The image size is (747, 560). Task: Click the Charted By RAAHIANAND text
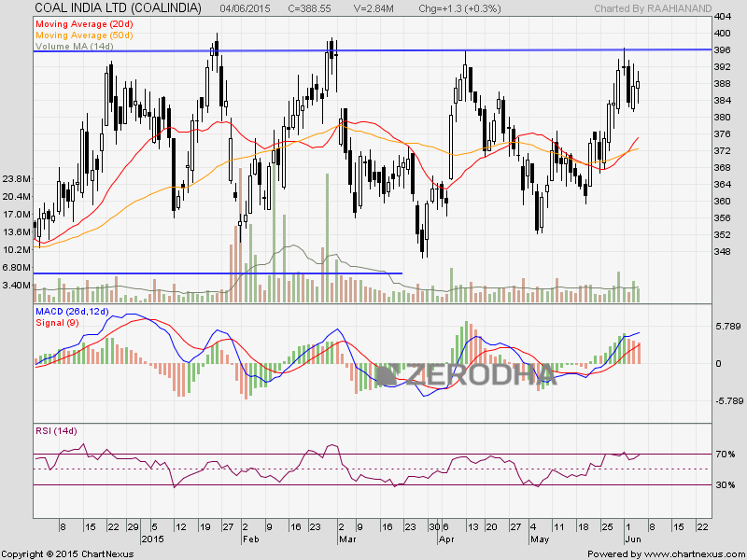(x=653, y=8)
